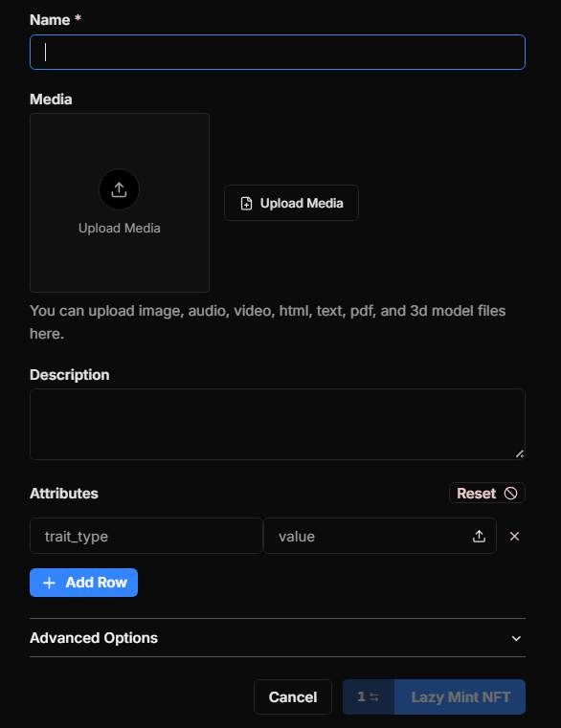Image resolution: width=561 pixels, height=728 pixels.
Task: Click the circular upload arrow icon in media box
Action: pyautogui.click(x=119, y=189)
